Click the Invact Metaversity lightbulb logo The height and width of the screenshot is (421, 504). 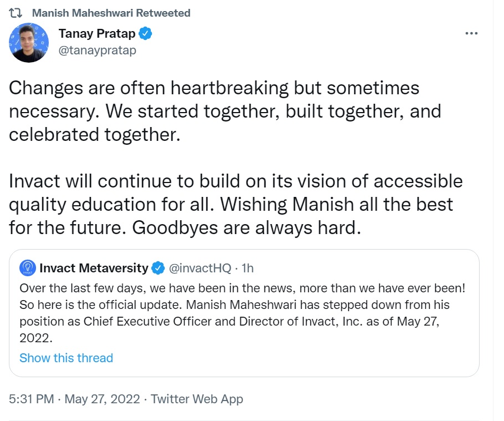click(x=27, y=268)
